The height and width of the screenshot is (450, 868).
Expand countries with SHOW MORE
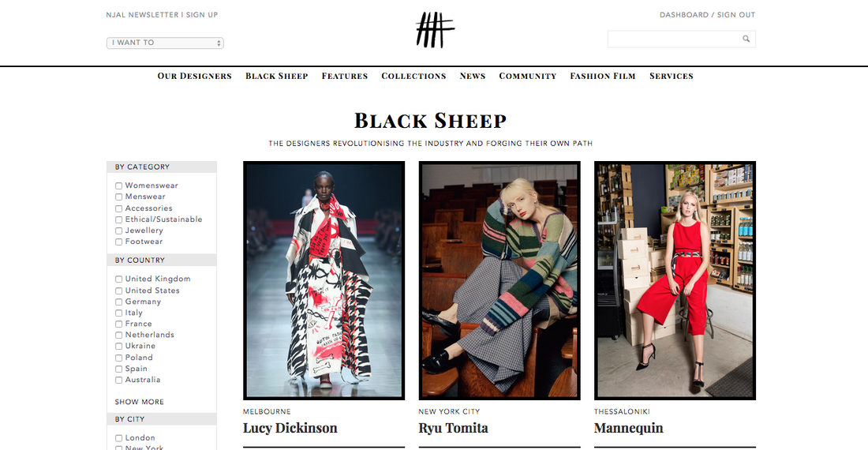140,402
